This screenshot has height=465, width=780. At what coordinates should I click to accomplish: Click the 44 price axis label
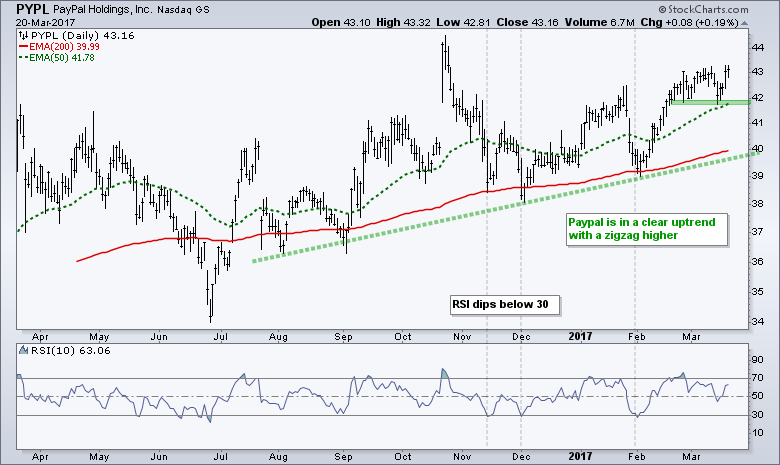tap(757, 48)
